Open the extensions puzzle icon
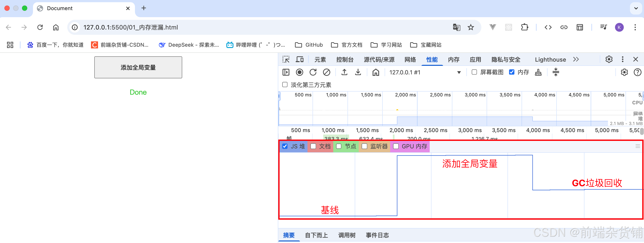 point(524,27)
